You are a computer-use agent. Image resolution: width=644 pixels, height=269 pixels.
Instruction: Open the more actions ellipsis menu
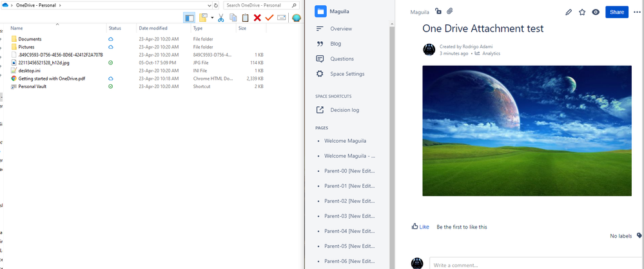coord(638,12)
